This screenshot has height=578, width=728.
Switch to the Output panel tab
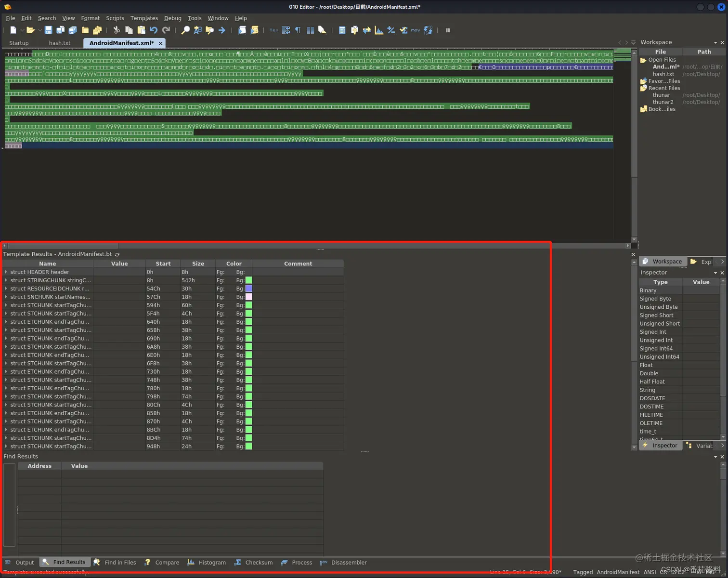click(20, 563)
